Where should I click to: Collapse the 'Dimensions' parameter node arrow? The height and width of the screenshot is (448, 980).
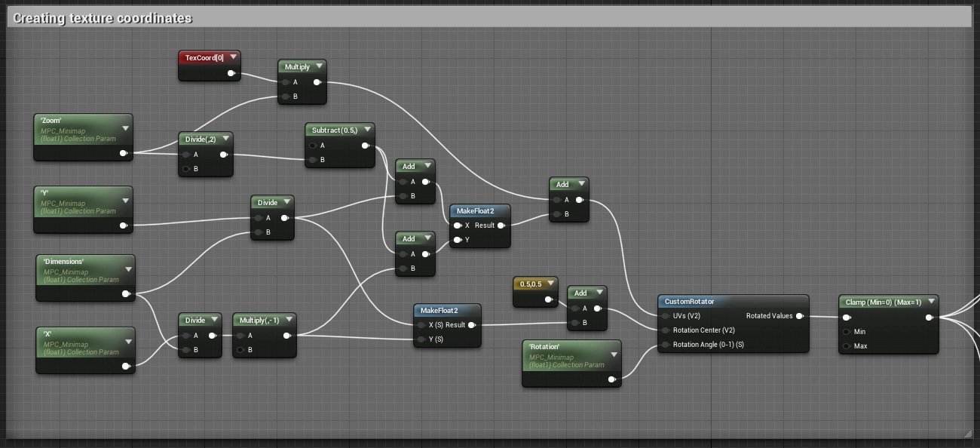pyautogui.click(x=127, y=269)
